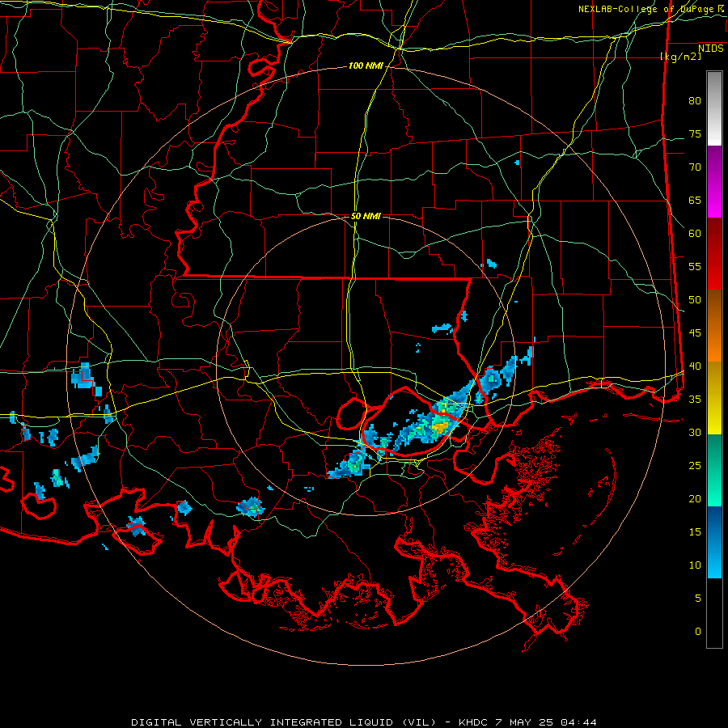Select the 60 value on the scale
Image resolution: width=728 pixels, height=728 pixels.
tap(695, 234)
